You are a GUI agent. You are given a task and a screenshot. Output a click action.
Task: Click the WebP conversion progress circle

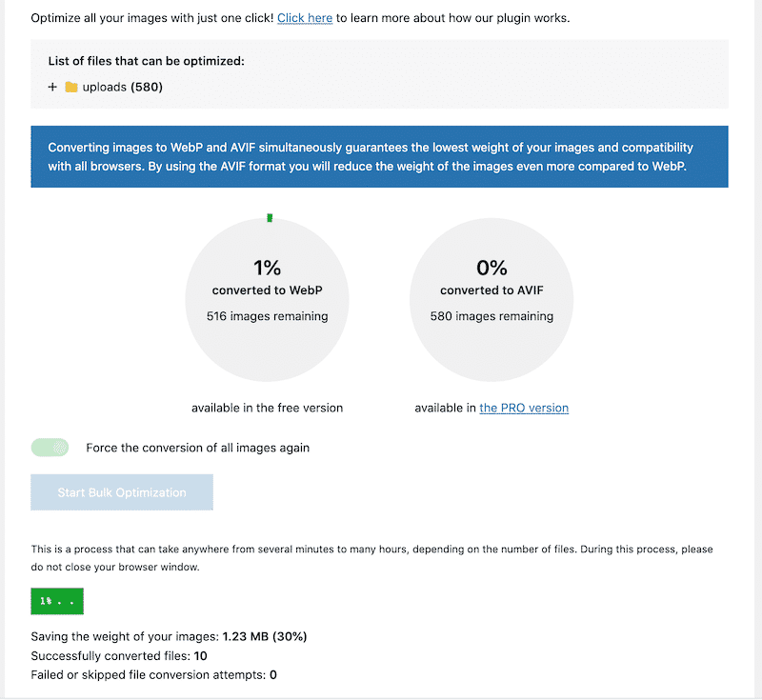pos(268,299)
